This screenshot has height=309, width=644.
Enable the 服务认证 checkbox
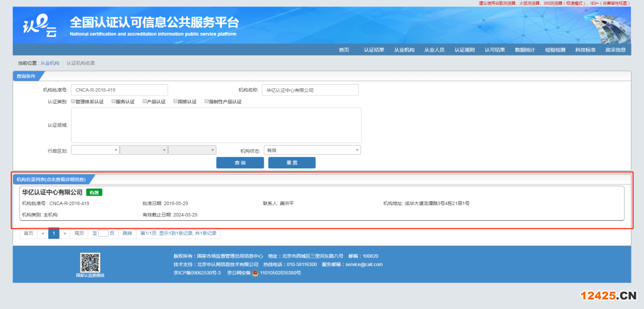pos(113,101)
